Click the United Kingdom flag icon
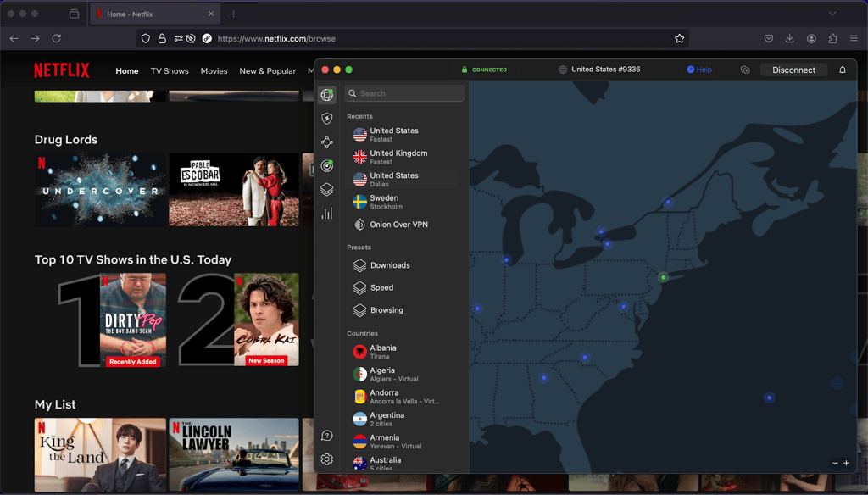Screen dimensions: 868x495 pyautogui.click(x=359, y=158)
